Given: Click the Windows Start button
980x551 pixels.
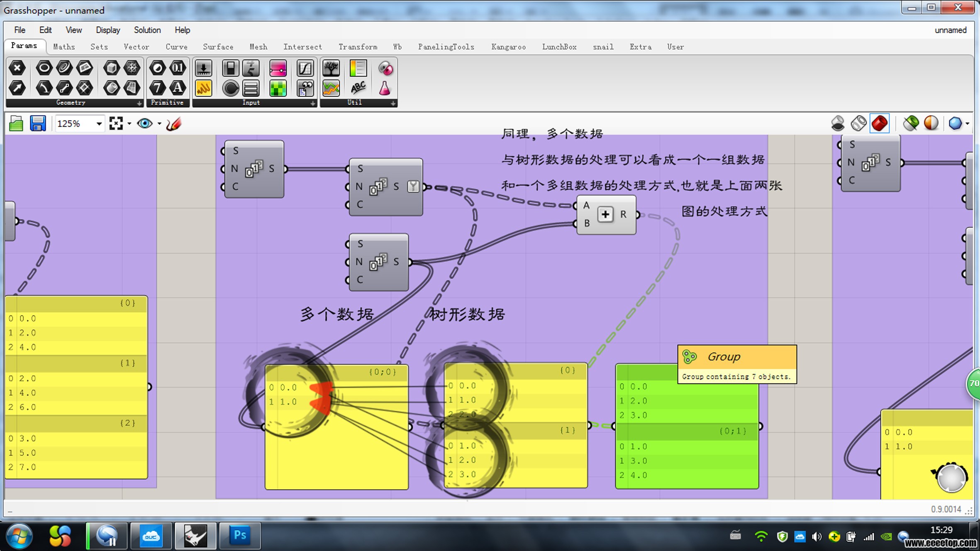Looking at the screenshot, I should pyautogui.click(x=19, y=536).
